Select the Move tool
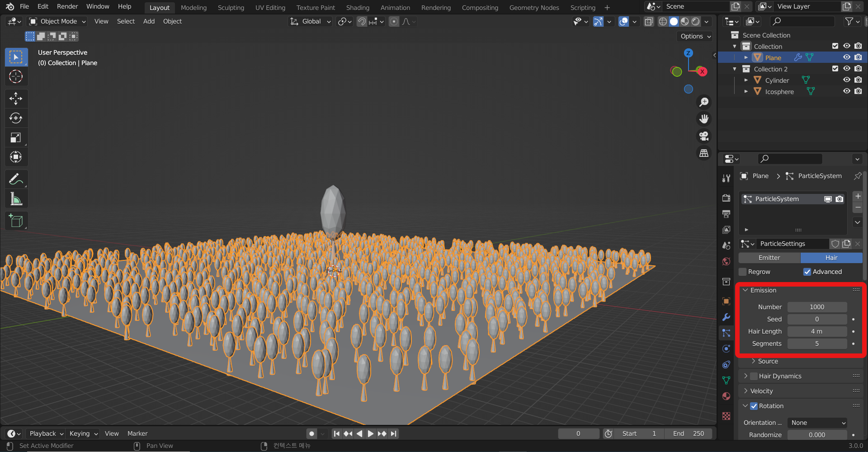Image resolution: width=868 pixels, height=452 pixels. 16,99
